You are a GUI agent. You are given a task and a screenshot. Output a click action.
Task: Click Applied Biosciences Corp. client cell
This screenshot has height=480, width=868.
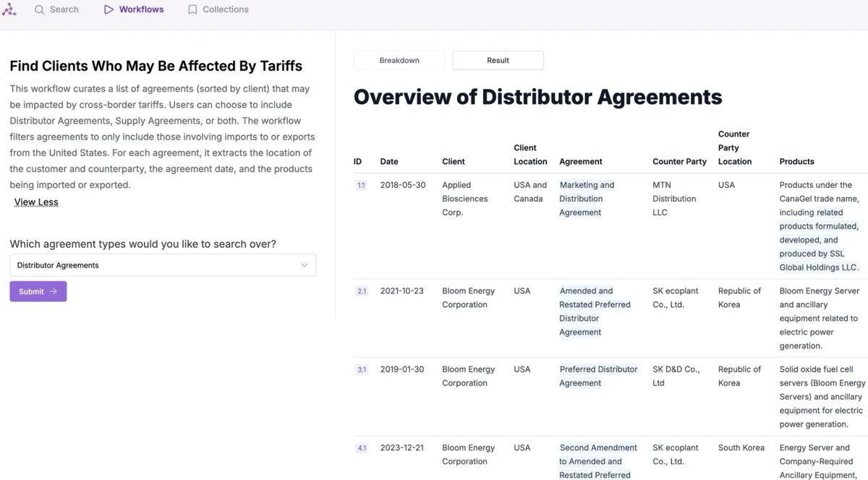[465, 199]
